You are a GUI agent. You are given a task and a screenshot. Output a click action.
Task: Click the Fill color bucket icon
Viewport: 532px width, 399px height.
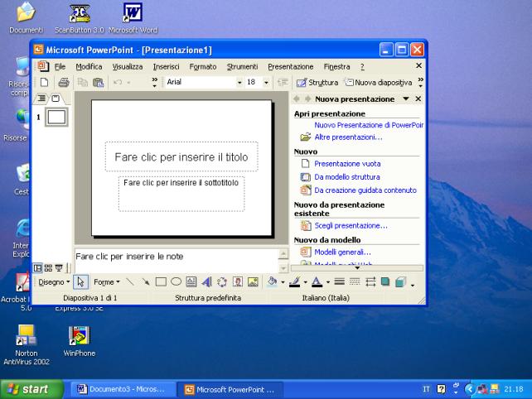[x=272, y=281]
